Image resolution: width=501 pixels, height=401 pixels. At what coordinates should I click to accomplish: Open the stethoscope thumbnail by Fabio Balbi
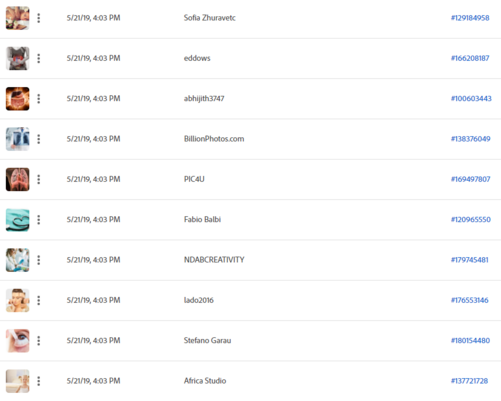point(18,220)
